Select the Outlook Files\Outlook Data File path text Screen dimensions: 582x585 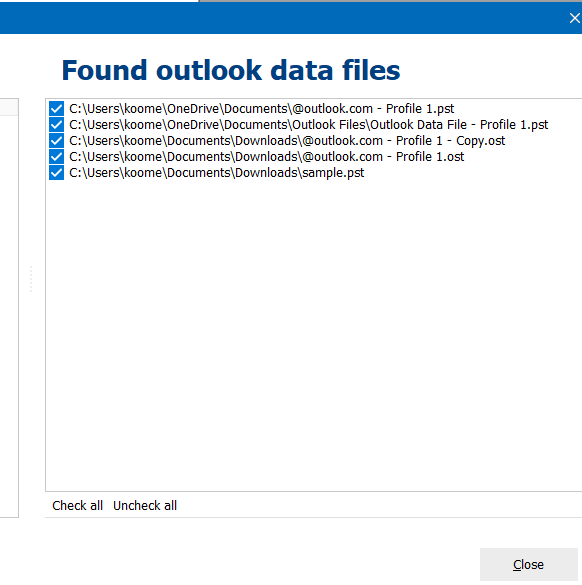pyautogui.click(x=309, y=125)
